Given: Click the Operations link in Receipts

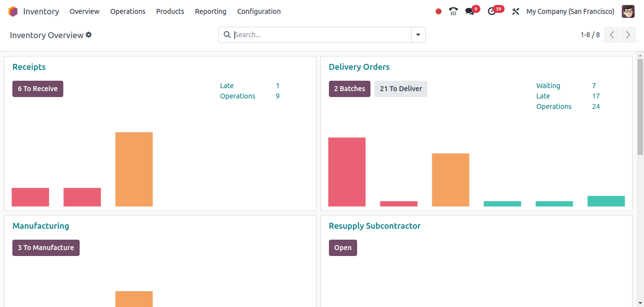Looking at the screenshot, I should click(x=238, y=96).
